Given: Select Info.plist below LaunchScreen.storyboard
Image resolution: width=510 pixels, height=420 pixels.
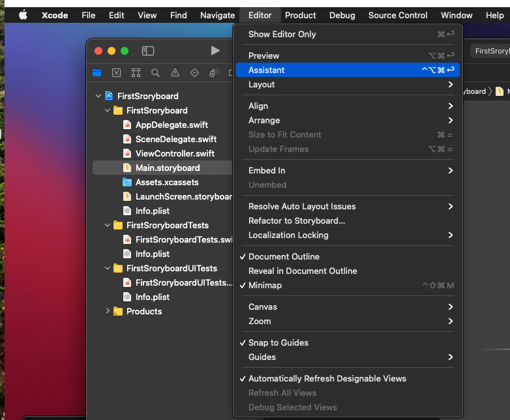Looking at the screenshot, I should (162, 211).
